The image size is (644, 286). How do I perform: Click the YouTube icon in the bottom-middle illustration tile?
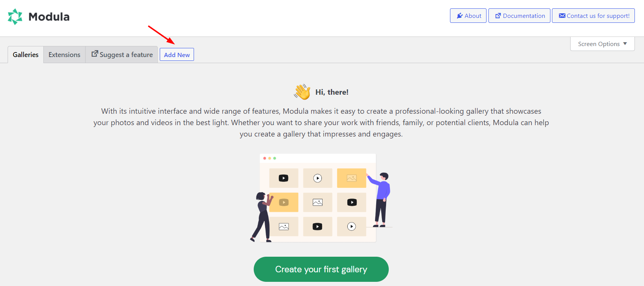(317, 227)
